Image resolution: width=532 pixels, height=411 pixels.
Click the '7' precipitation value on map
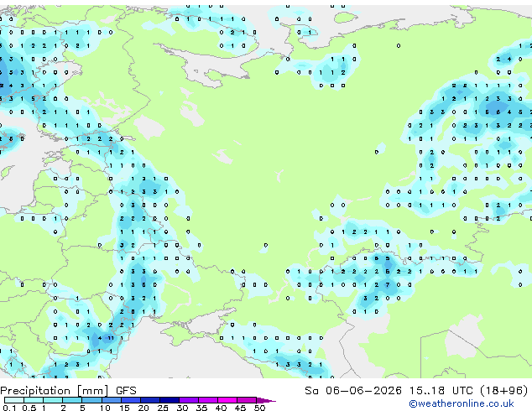(388, 285)
